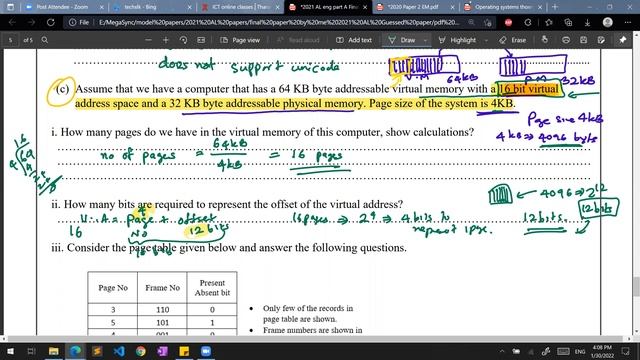The image size is (640, 360).
Task: Open the clock showing 4:08 PM
Action: coord(602,351)
